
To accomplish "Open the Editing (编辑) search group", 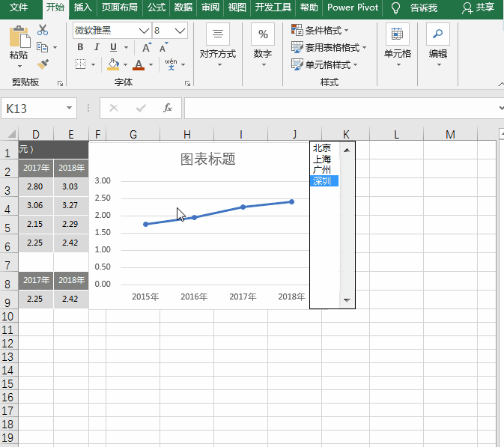I will [438, 45].
